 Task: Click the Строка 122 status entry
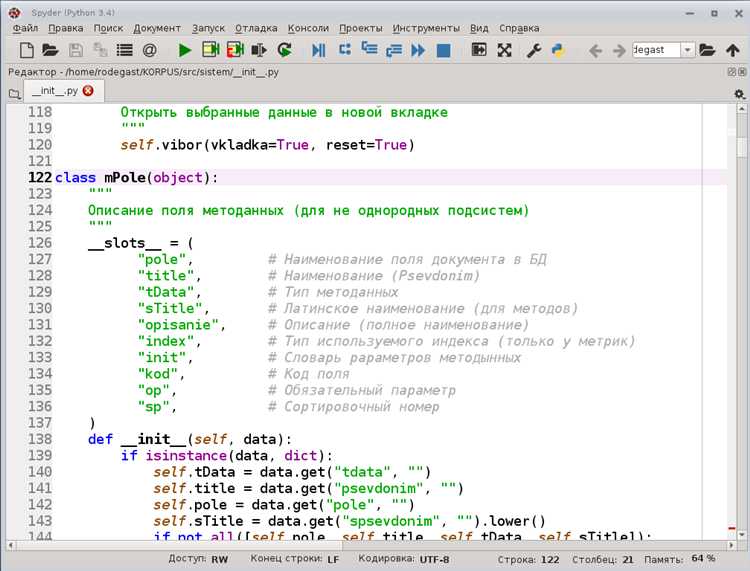tap(528, 559)
